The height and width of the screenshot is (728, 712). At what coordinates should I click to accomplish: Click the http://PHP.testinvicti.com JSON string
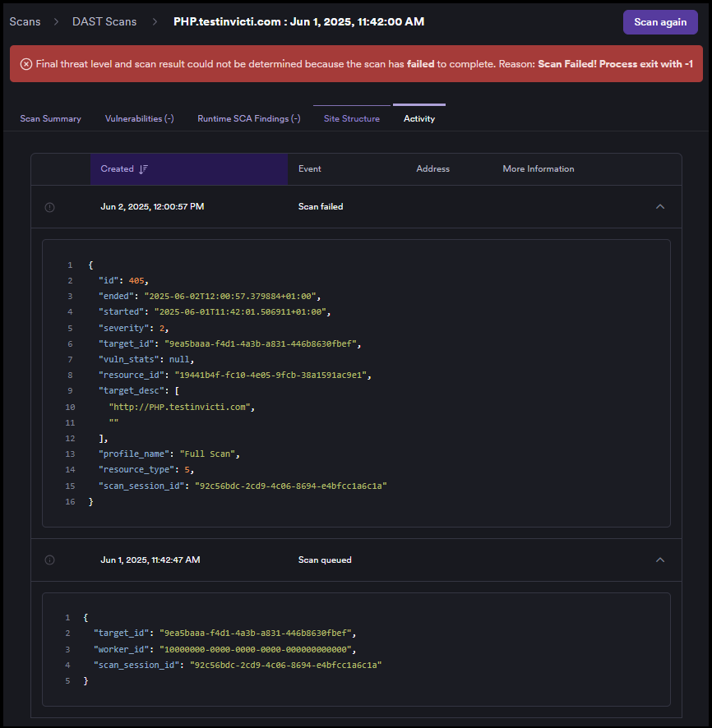coord(180,408)
